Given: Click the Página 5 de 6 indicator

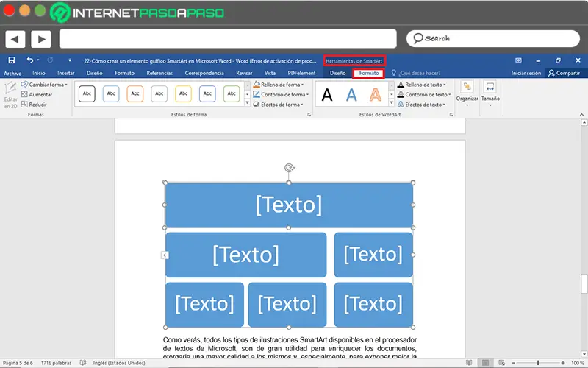Looking at the screenshot, I should coord(18,363).
